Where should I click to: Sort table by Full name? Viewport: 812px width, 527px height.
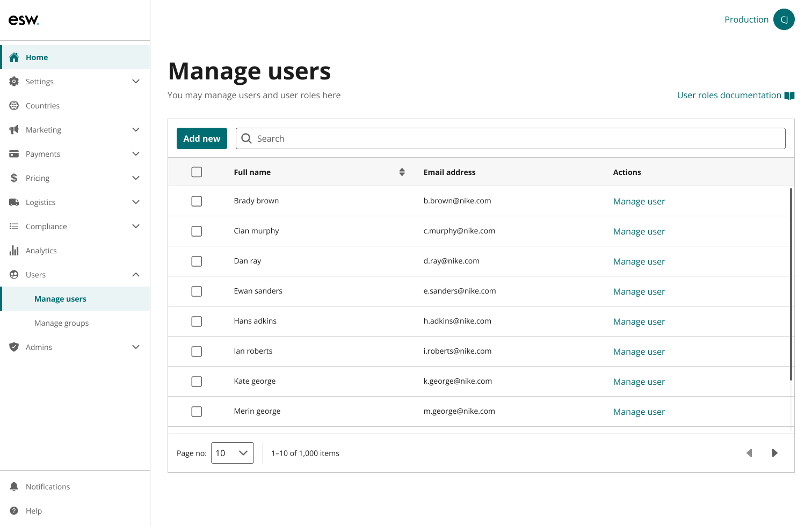(x=402, y=172)
